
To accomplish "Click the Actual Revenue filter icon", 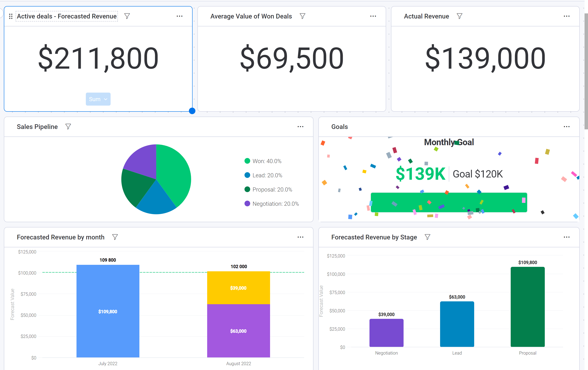I will 459,16.
